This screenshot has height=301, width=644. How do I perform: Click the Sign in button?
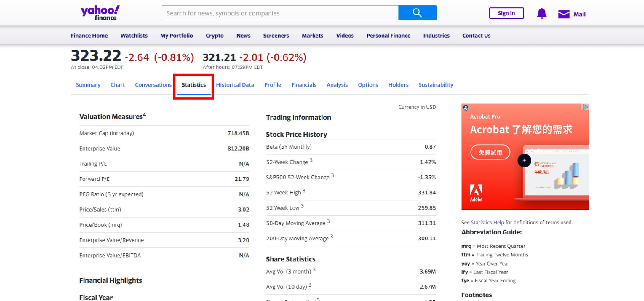tap(506, 13)
